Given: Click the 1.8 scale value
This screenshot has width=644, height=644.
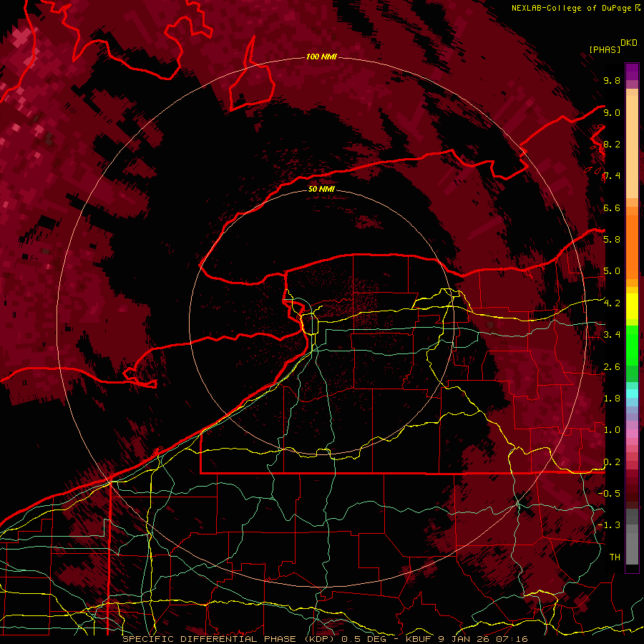Looking at the screenshot, I should [612, 399].
